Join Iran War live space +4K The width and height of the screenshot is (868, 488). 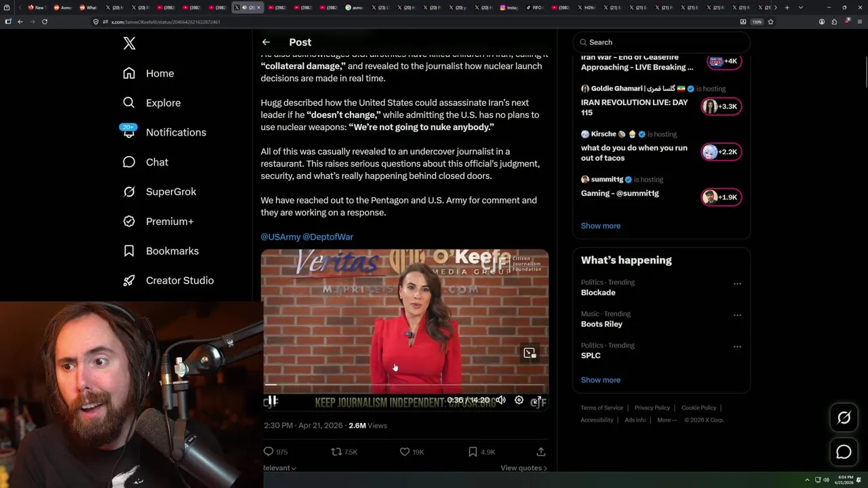pos(724,61)
